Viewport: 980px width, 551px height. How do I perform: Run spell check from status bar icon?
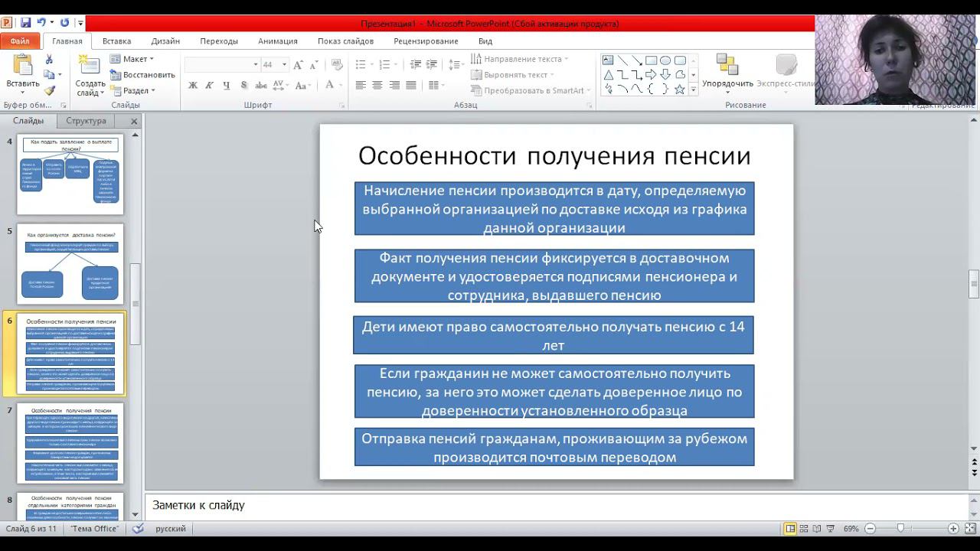(x=138, y=529)
